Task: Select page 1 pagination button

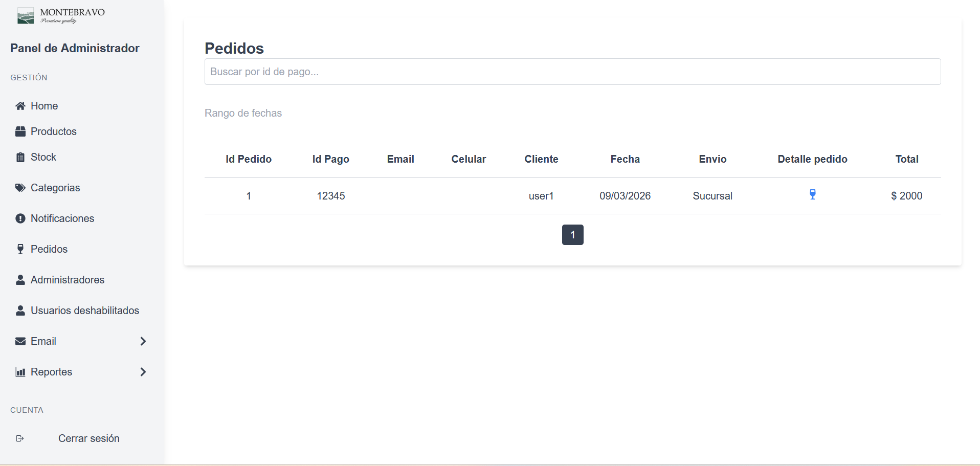Action: click(x=572, y=235)
